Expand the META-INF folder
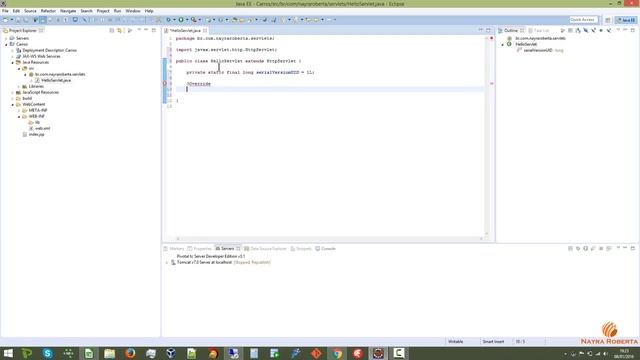Image resolution: width=640 pixels, height=360 pixels. pyautogui.click(x=19, y=111)
